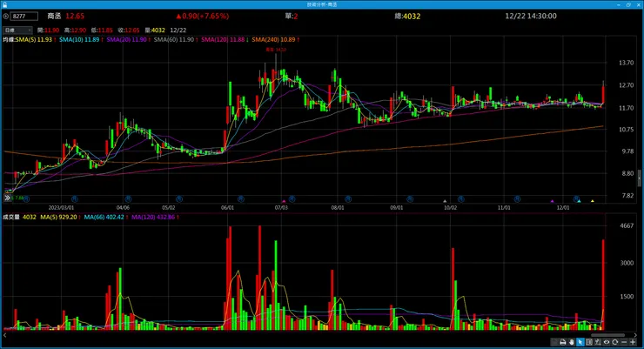Click the 成交量 volume panel label

click(11, 217)
